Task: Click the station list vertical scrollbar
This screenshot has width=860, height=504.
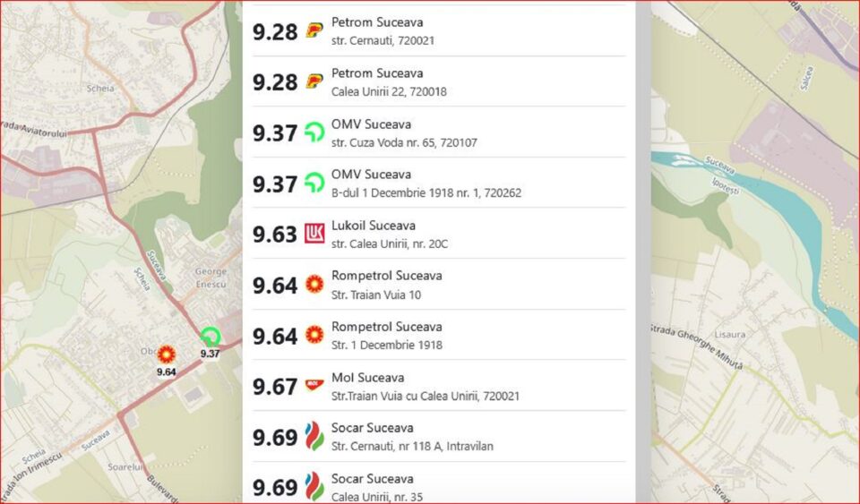Action: [642, 251]
